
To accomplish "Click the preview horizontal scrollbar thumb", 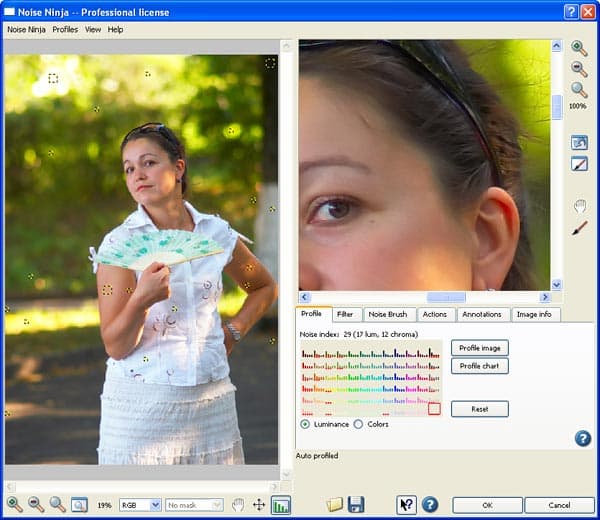I will 446,297.
